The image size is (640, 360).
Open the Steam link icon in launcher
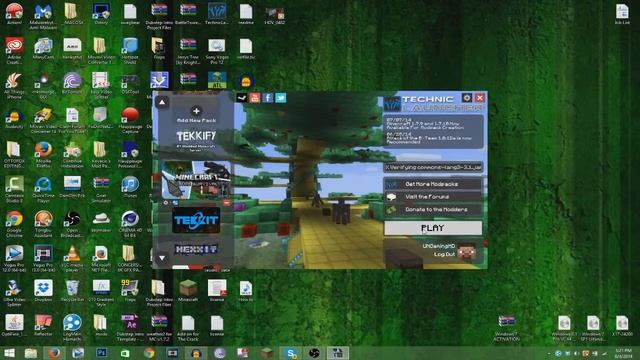(x=242, y=98)
